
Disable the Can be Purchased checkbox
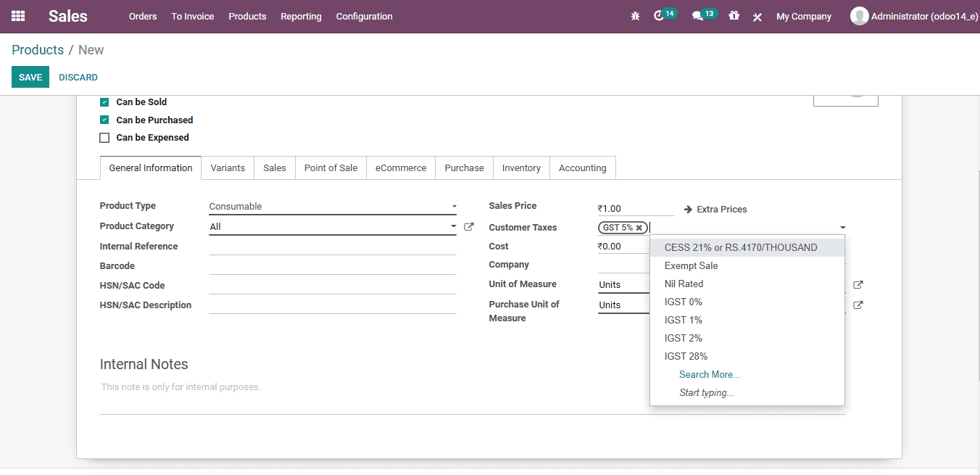104,120
